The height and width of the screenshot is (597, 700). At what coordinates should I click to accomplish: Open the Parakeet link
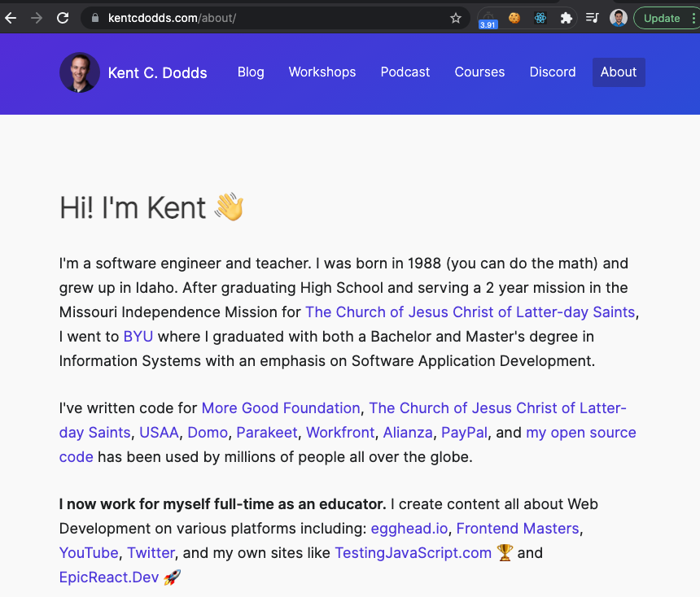(x=266, y=433)
